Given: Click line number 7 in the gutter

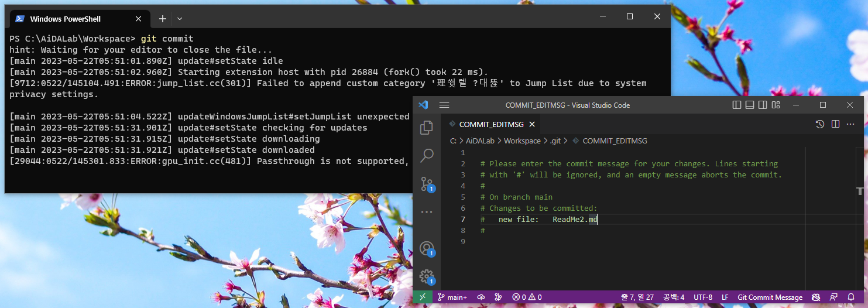Looking at the screenshot, I should pyautogui.click(x=462, y=220).
